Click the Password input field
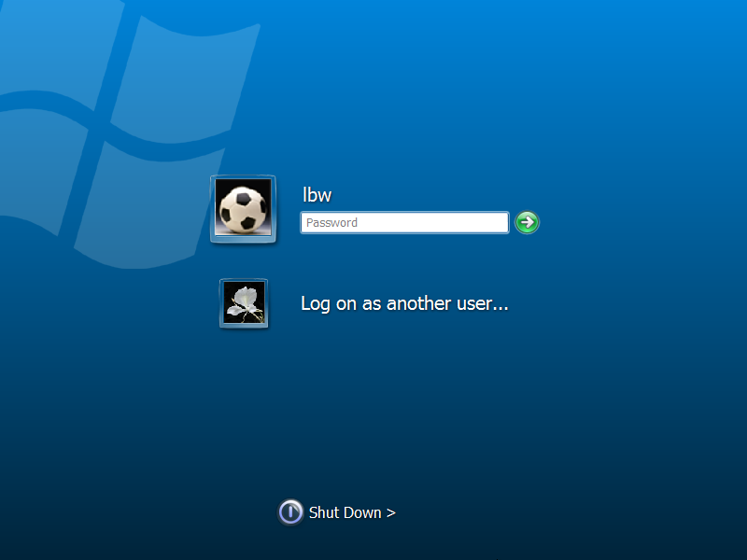This screenshot has height=560, width=747. (x=404, y=222)
